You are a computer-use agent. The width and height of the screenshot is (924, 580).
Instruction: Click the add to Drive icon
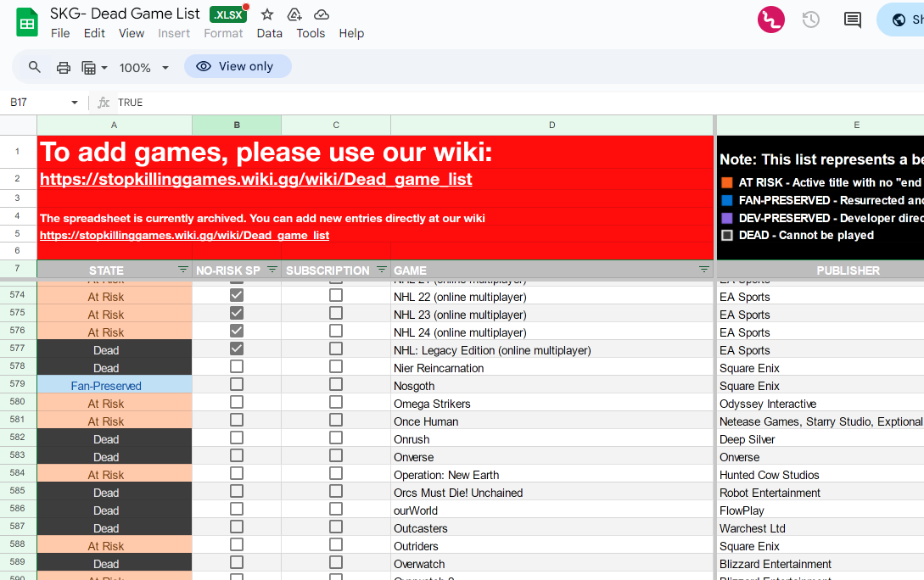[x=294, y=14]
